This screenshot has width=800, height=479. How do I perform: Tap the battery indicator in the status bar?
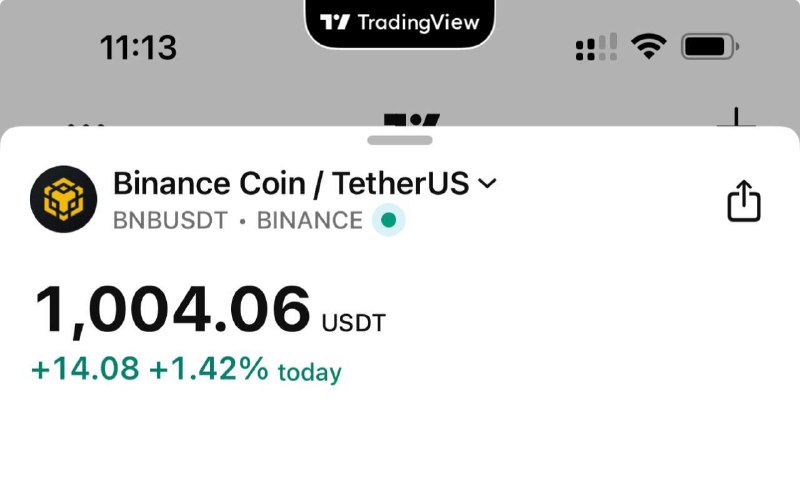710,47
